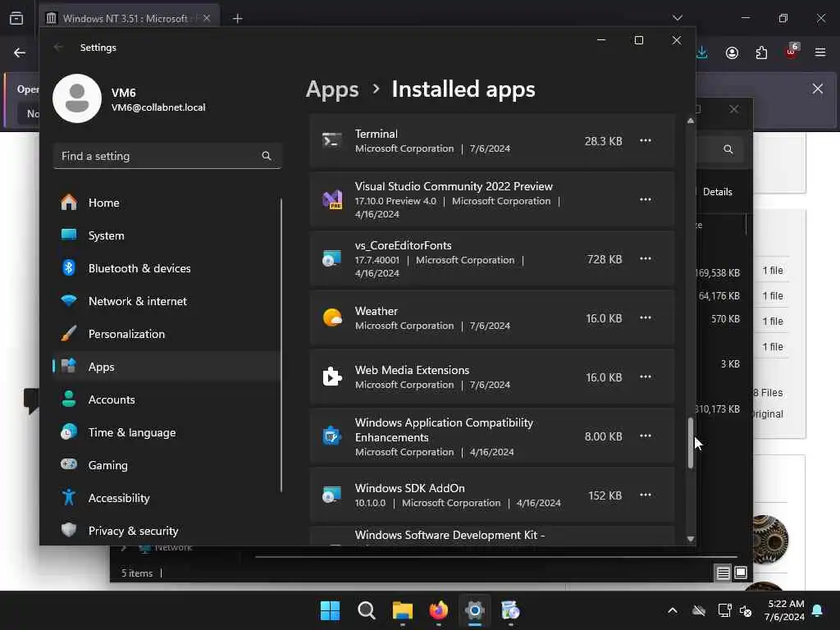Click the File Explorer search icon behind Settings

point(728,149)
